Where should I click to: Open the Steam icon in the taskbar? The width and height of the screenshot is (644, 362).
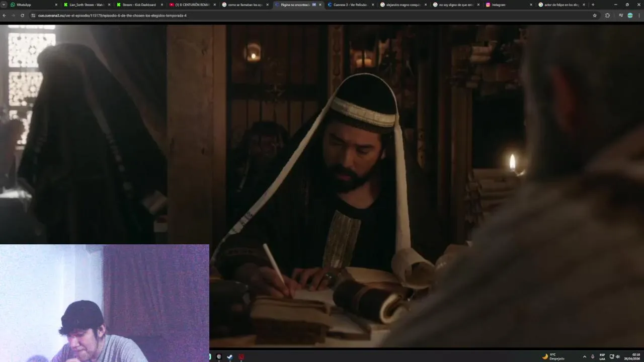tap(230, 357)
